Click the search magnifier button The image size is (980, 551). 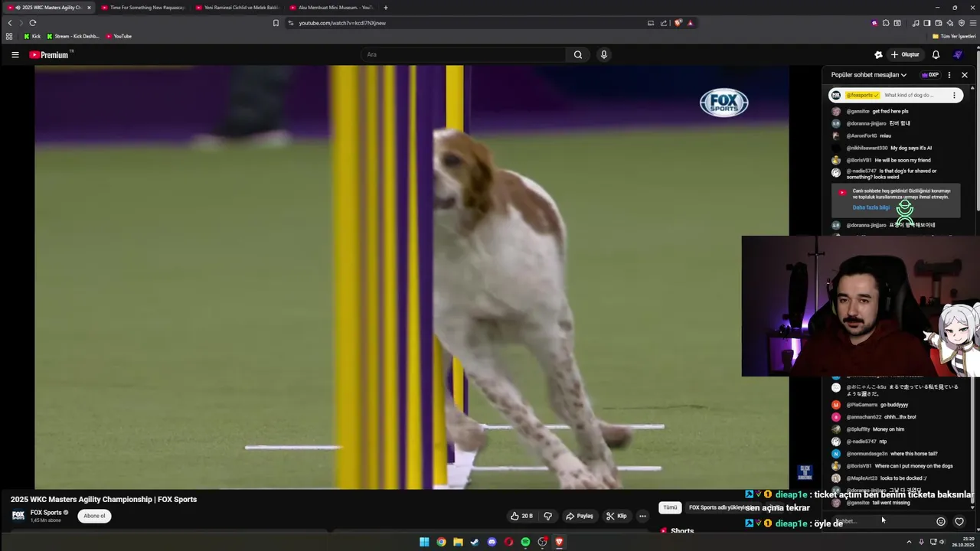coord(578,54)
